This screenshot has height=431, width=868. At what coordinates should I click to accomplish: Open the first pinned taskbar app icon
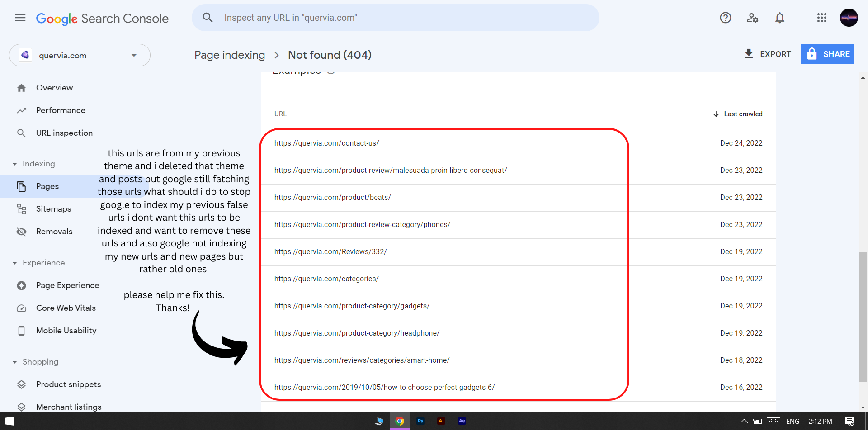pyautogui.click(x=379, y=421)
